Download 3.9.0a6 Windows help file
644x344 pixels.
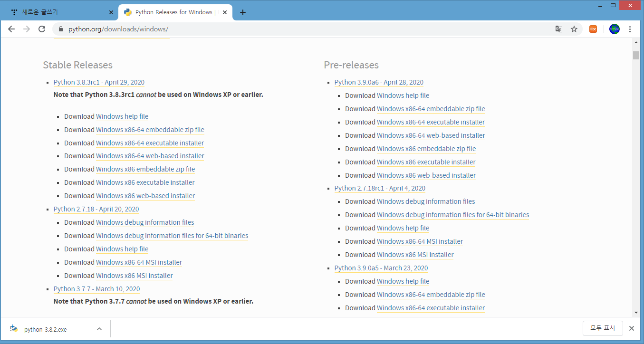[x=403, y=96]
